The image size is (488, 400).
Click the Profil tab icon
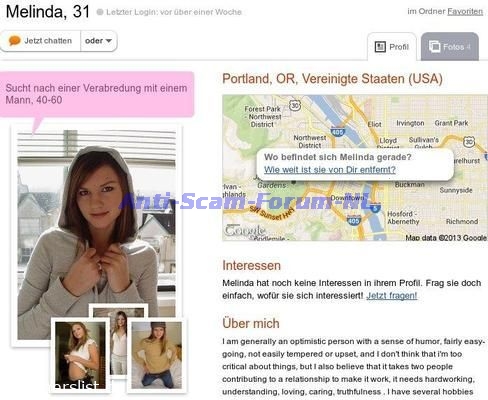click(x=380, y=47)
